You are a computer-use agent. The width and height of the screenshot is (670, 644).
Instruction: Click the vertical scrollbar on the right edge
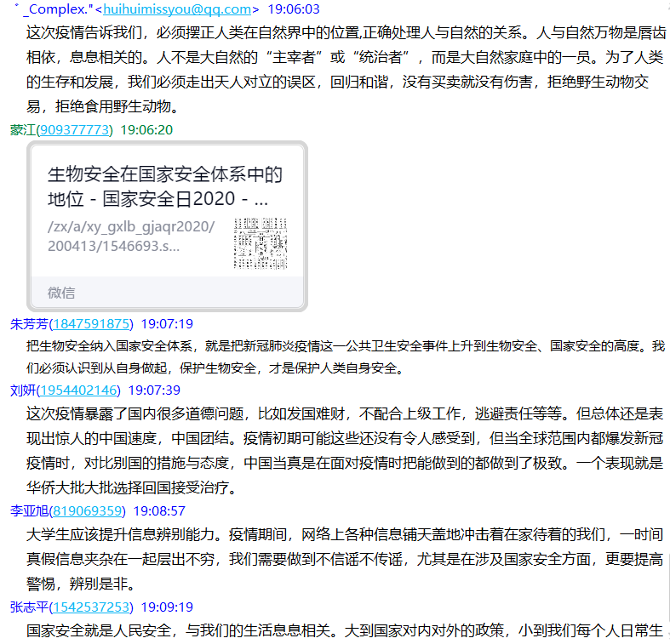[667, 587]
